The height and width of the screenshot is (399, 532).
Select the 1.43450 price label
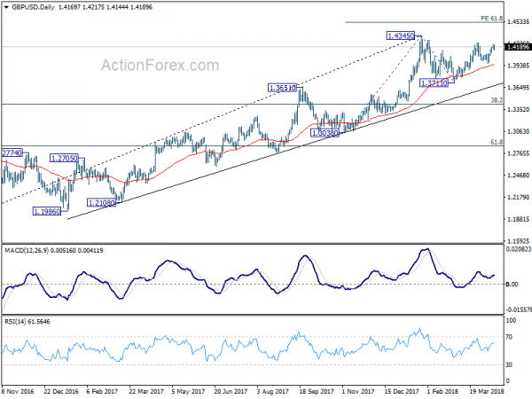coord(401,35)
